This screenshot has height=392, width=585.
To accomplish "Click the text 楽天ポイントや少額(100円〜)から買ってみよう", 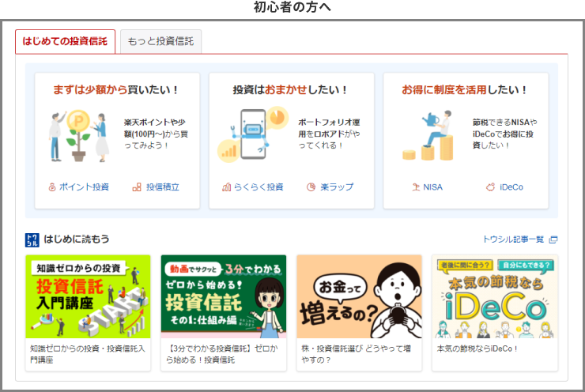I will 156,134.
